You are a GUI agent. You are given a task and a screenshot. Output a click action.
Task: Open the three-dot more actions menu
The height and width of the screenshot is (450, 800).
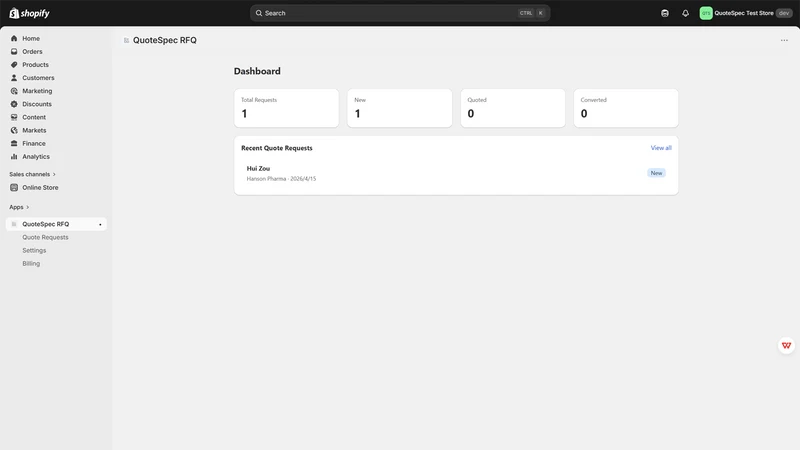[784, 40]
